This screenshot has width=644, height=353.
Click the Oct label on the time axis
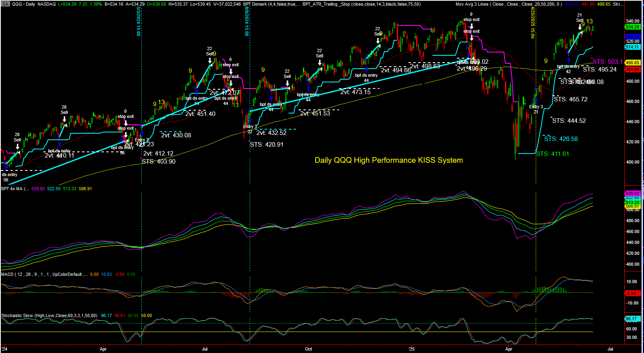click(309, 349)
